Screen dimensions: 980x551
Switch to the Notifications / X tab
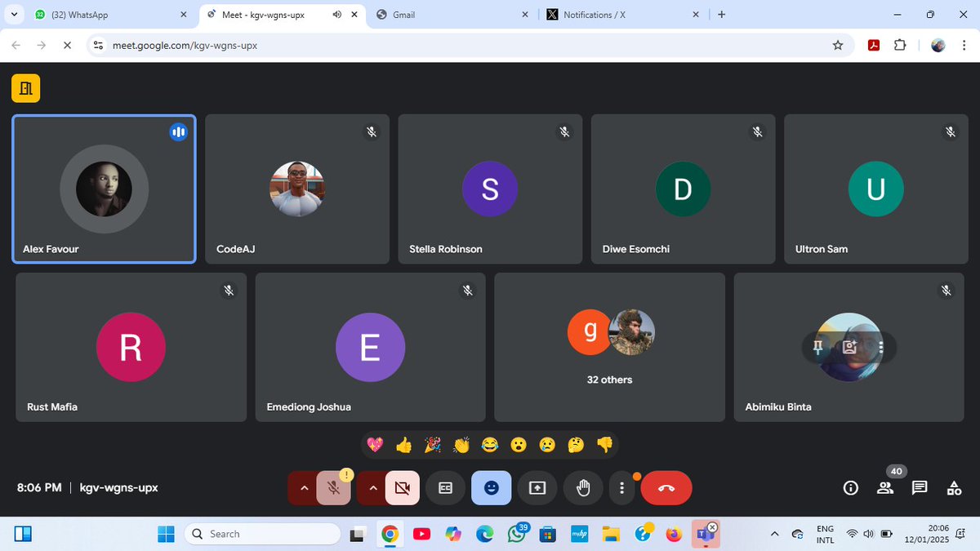coord(622,15)
